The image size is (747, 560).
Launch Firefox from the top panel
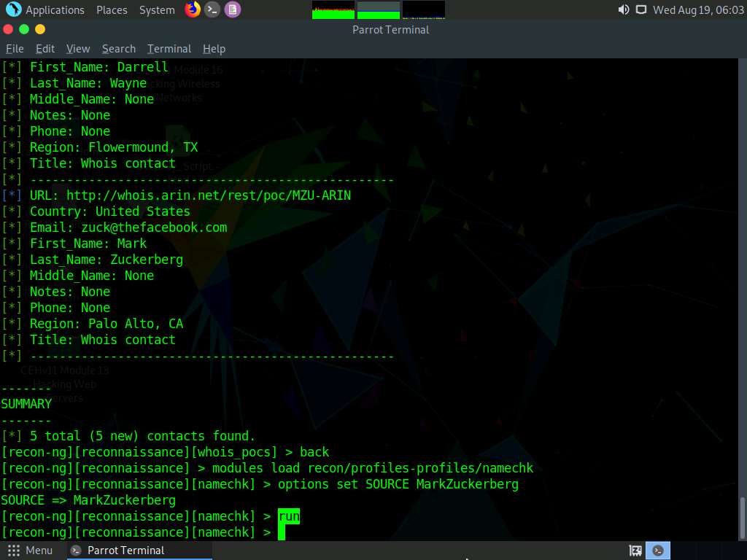[x=193, y=9]
